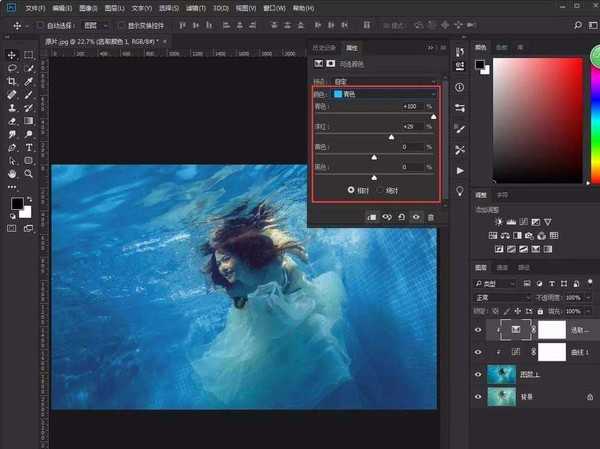
Task: Open the 文件(F) menu
Action: [36, 7]
